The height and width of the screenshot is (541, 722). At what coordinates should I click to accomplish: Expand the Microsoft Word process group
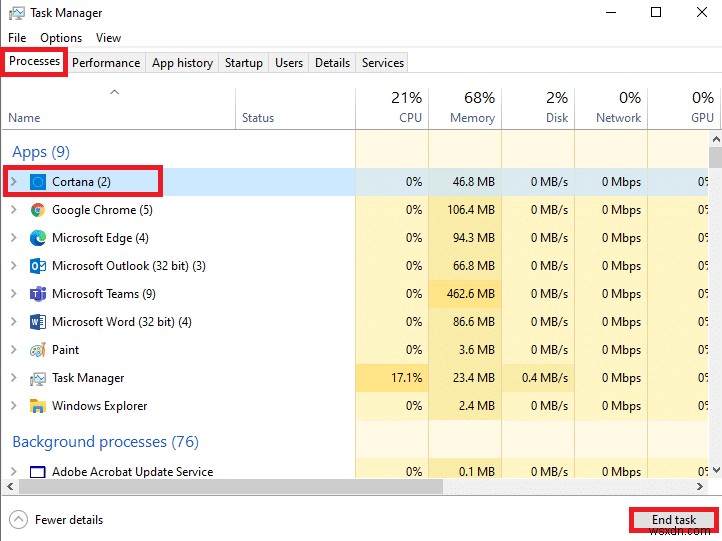coord(14,322)
